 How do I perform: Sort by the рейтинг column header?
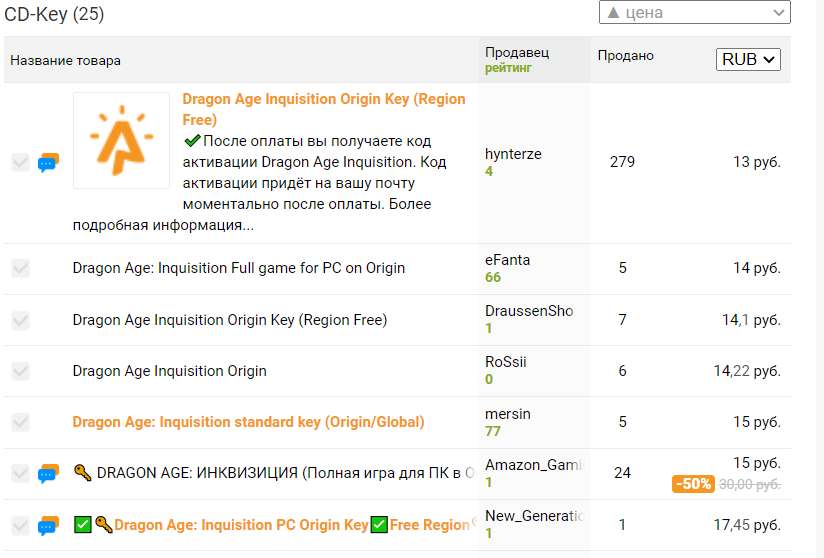[508, 68]
